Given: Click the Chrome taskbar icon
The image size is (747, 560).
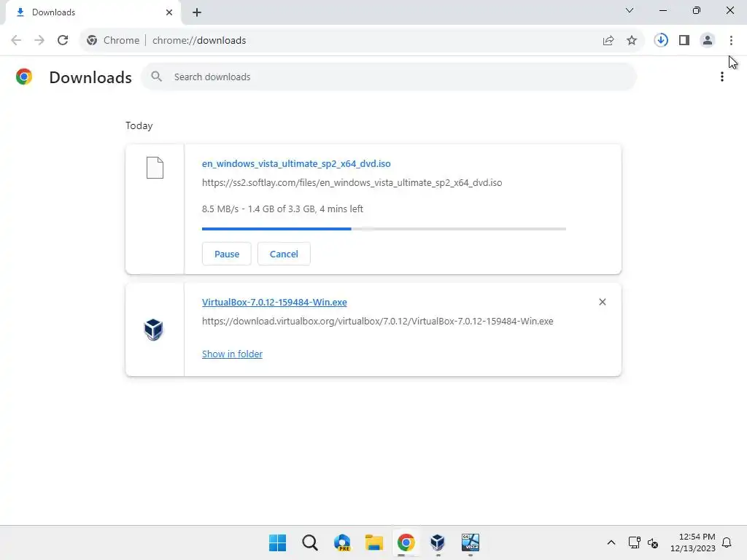Looking at the screenshot, I should 406,542.
